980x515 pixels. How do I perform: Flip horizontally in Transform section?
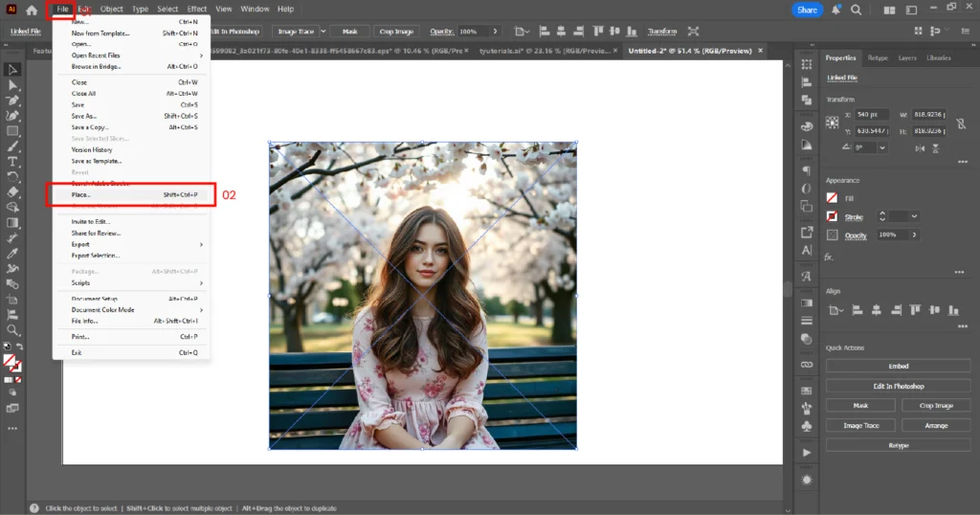[920, 148]
